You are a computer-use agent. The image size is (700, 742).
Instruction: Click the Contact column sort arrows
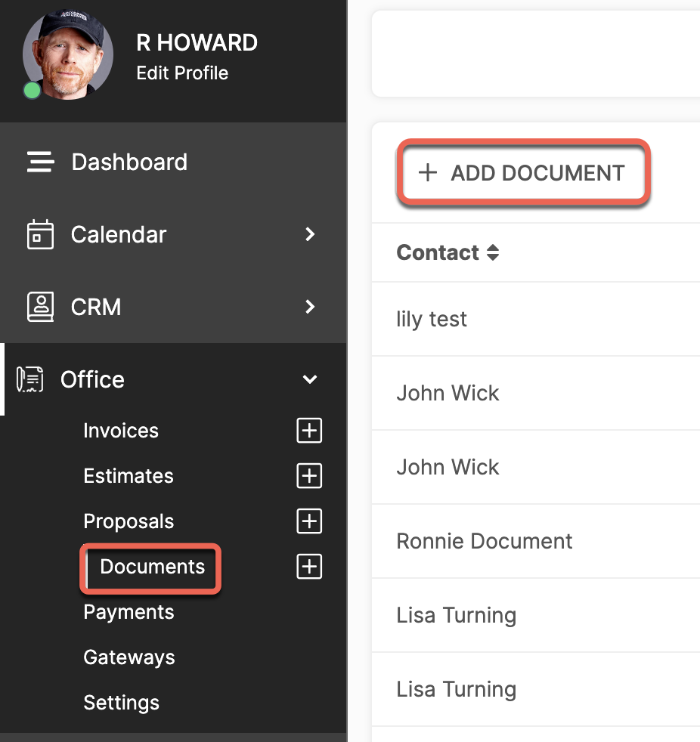tap(493, 252)
